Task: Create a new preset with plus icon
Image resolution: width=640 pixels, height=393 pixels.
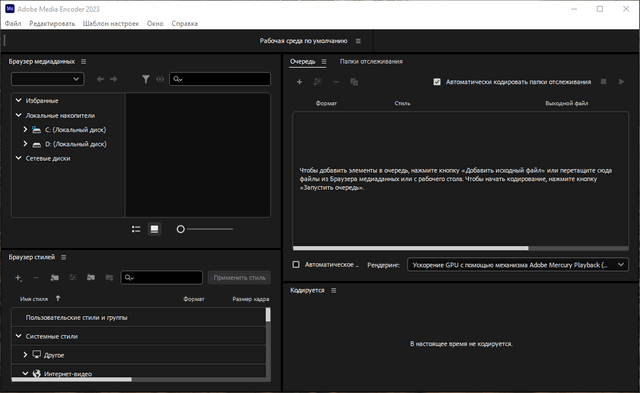Action: coord(18,278)
